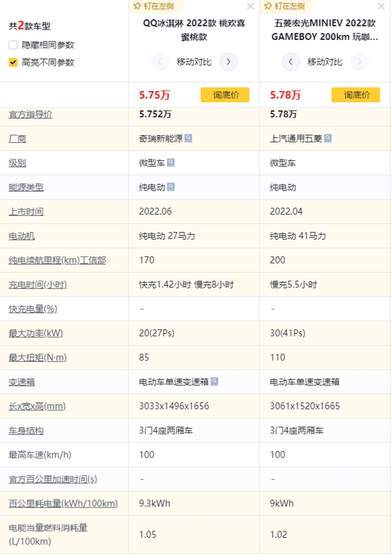Open the 最大功率(kW) parameter link
Image resolution: width=392 pixels, height=554 pixels.
coord(36,334)
